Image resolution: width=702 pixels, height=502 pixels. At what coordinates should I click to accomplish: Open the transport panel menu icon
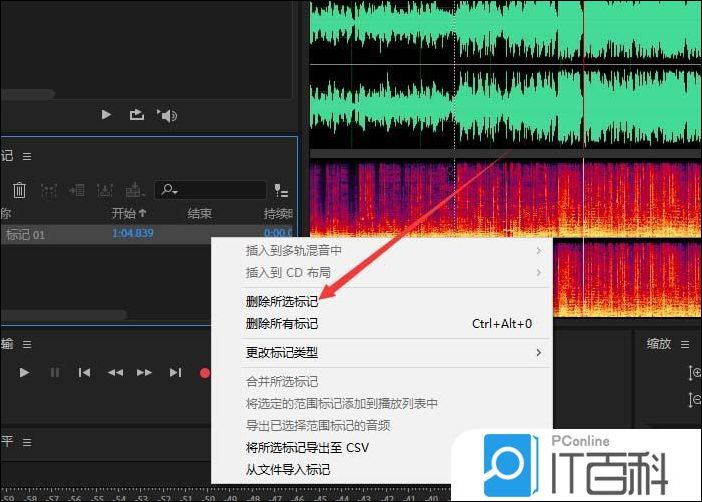coord(27,344)
